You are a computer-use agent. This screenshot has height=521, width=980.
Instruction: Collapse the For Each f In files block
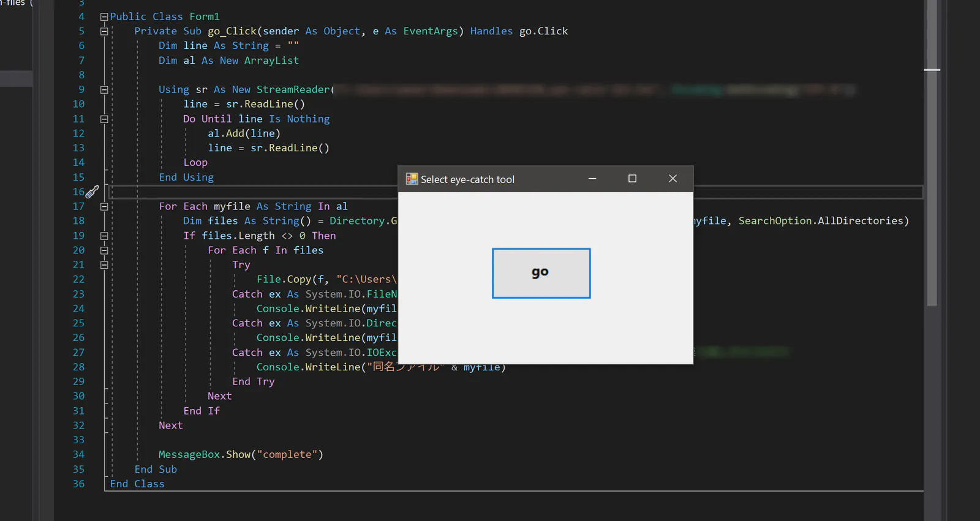tap(104, 250)
